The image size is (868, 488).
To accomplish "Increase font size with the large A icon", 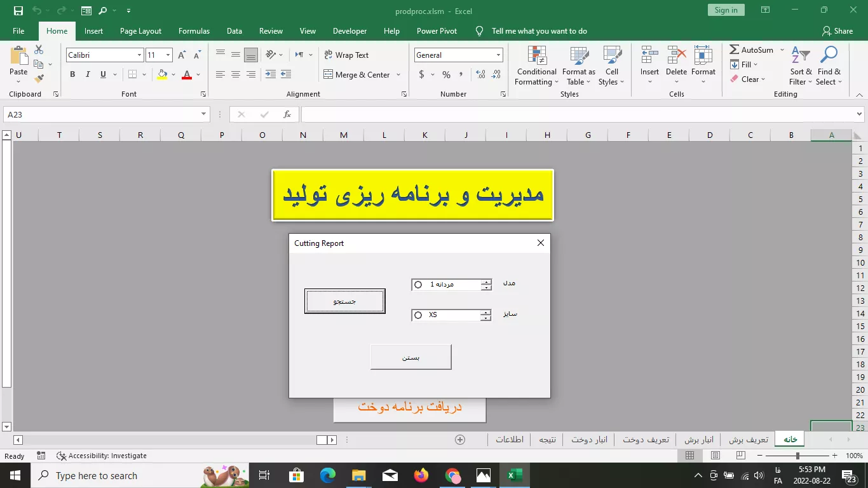I will (x=182, y=55).
